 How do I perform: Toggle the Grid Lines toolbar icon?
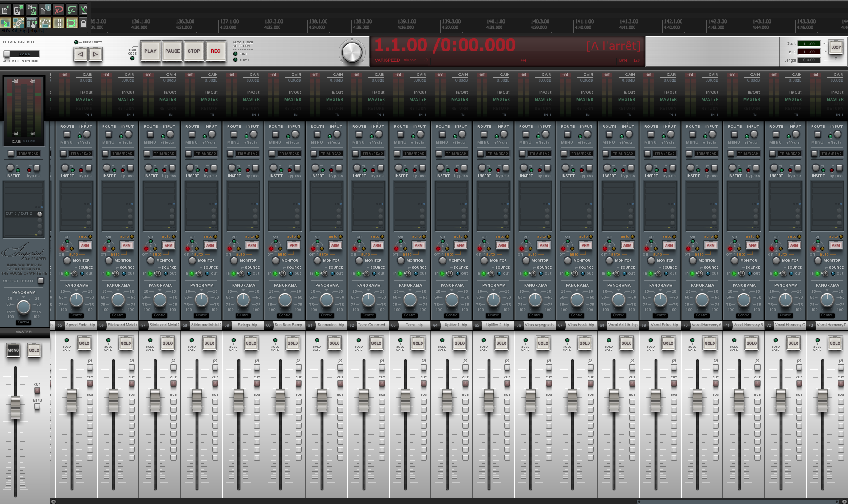coord(58,23)
